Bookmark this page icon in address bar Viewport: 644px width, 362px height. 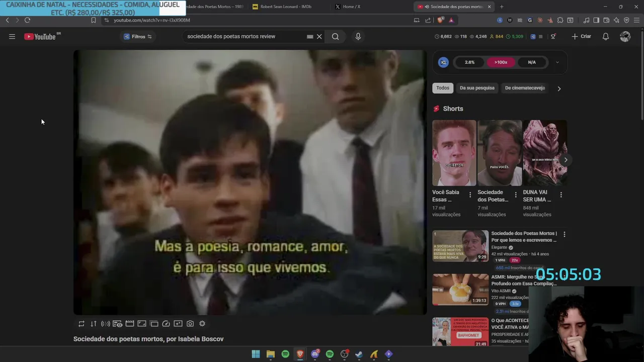click(x=93, y=20)
